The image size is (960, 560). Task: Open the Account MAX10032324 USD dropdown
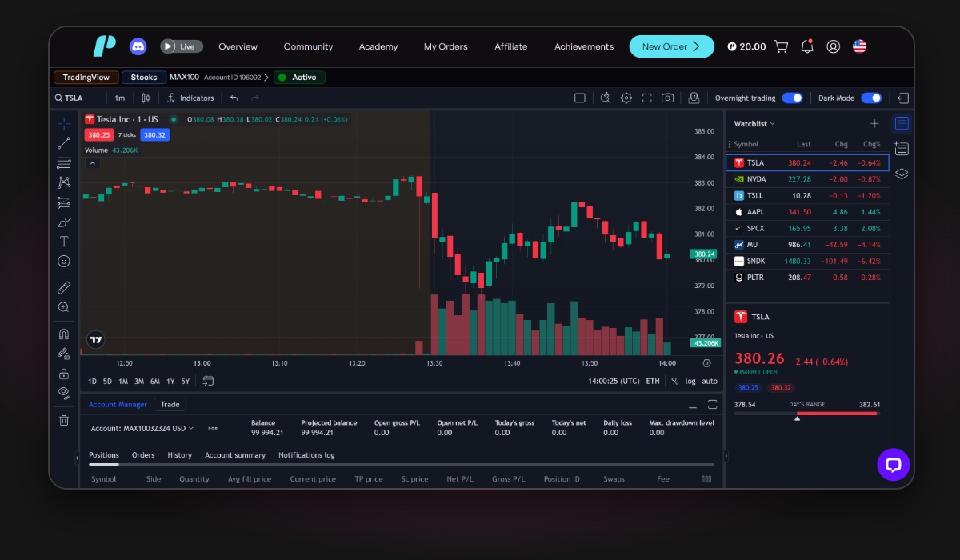pos(142,428)
